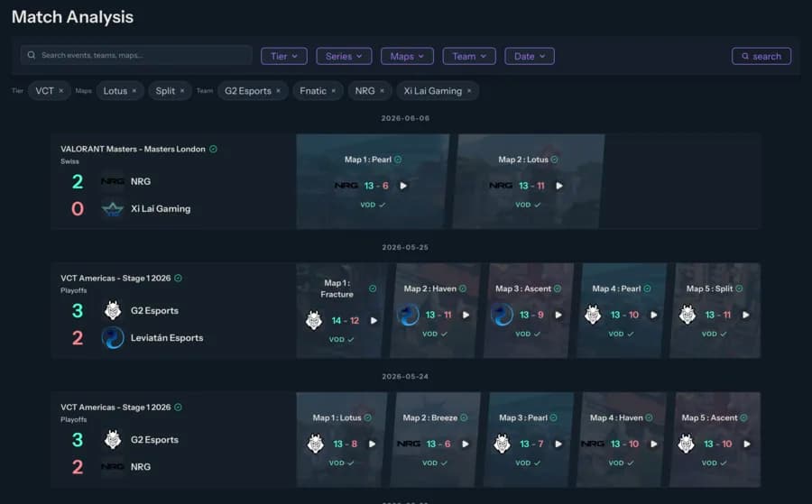Play Map 2 Breeze 13-6 replay
812x504 pixels.
coord(466,444)
